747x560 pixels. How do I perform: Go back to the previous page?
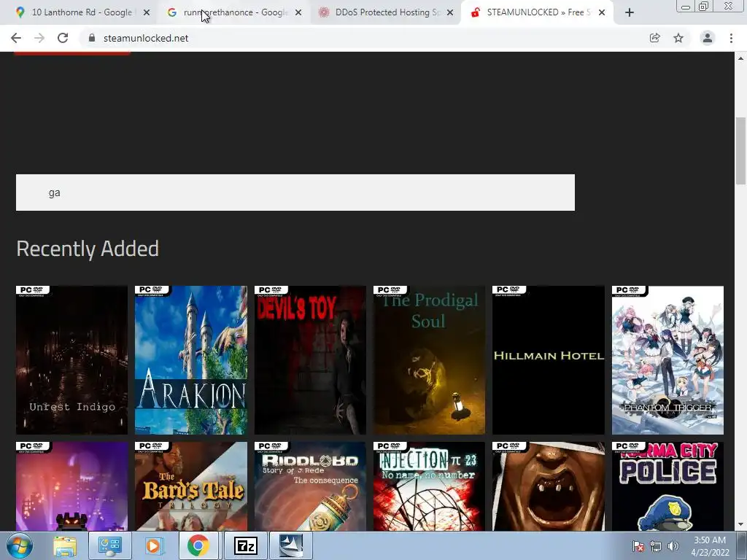pos(16,38)
